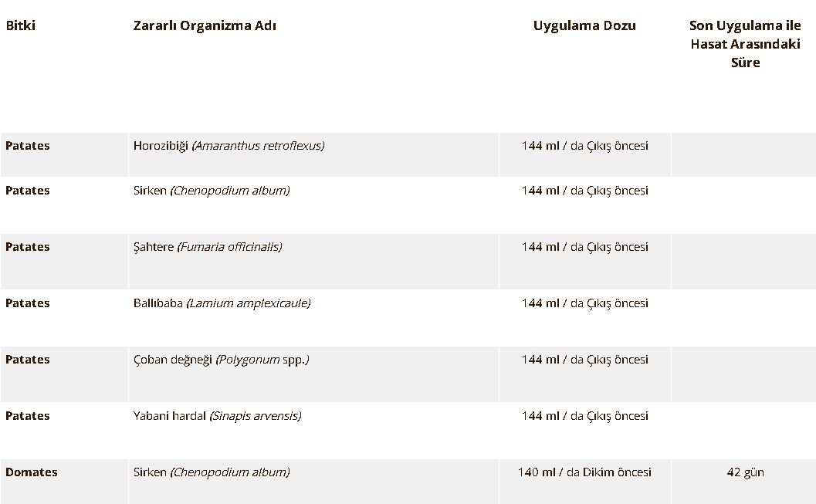This screenshot has height=504, width=816.
Task: Click the Ballıbaba (Lamium amplexicaule) entry
Action: (222, 303)
